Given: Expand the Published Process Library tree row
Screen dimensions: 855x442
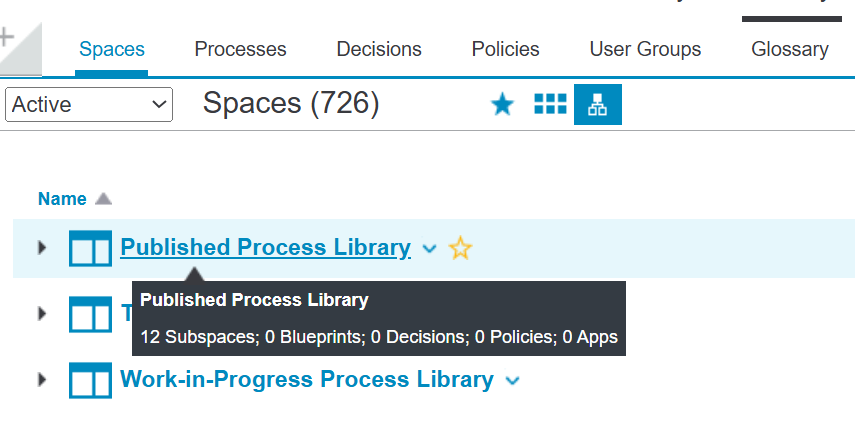Looking at the screenshot, I should 42,247.
